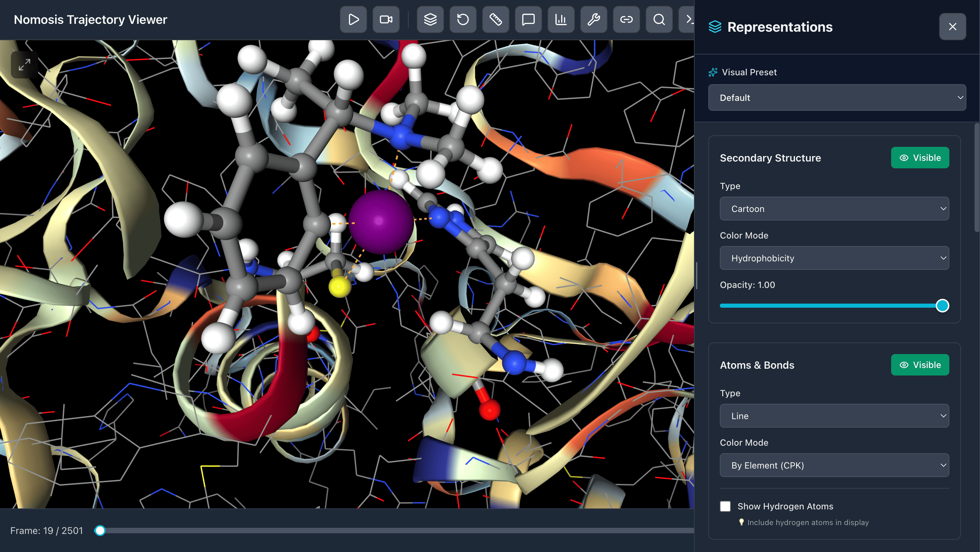
Task: Open the Hydrophobicity Color Mode dropdown
Action: point(834,258)
